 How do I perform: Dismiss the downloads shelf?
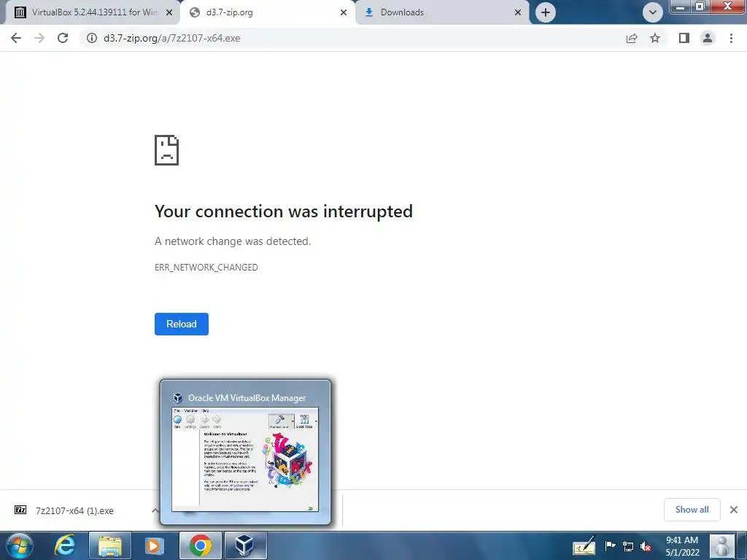click(x=734, y=510)
